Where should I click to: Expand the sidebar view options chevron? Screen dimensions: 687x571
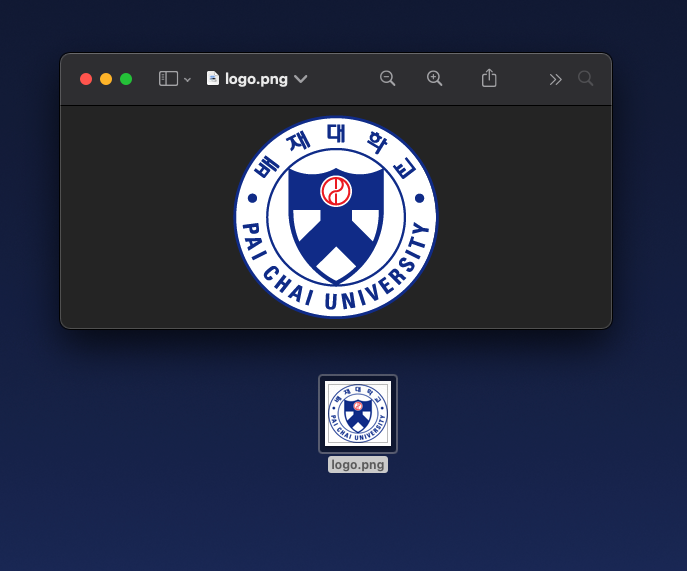pos(188,80)
